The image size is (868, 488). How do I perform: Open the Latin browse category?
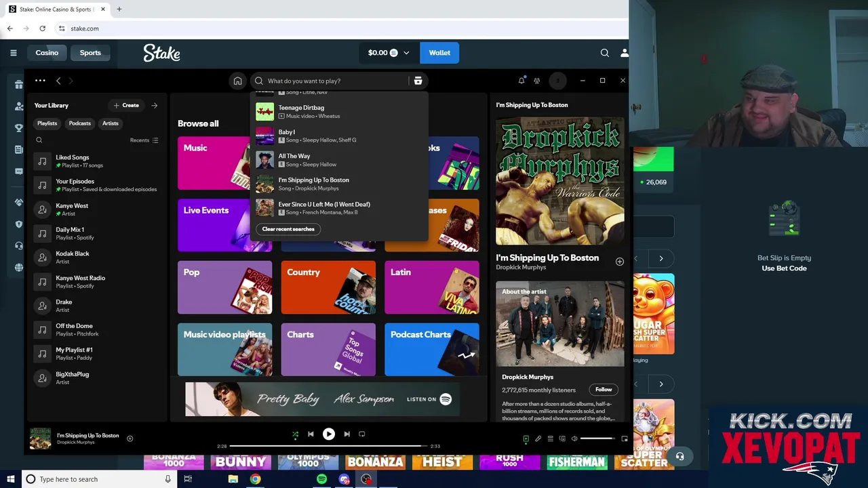[x=432, y=287]
